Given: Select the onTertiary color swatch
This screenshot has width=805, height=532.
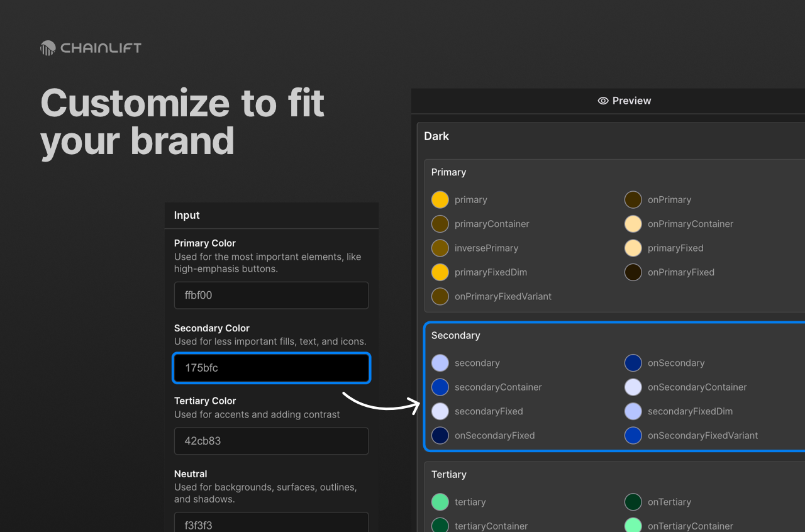Looking at the screenshot, I should 633,502.
